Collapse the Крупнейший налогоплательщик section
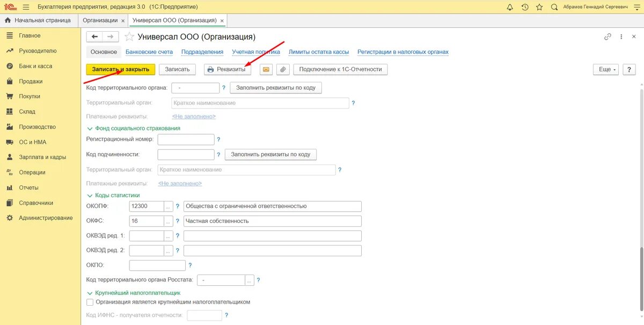Viewport: 644px width, 325px height. (90, 293)
